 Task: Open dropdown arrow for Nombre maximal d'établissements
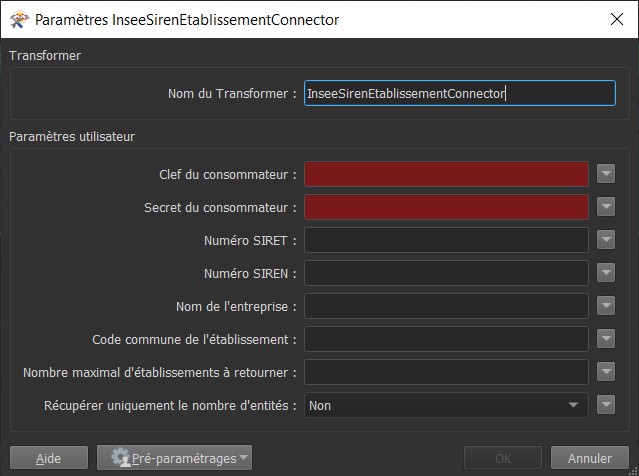[x=606, y=372]
